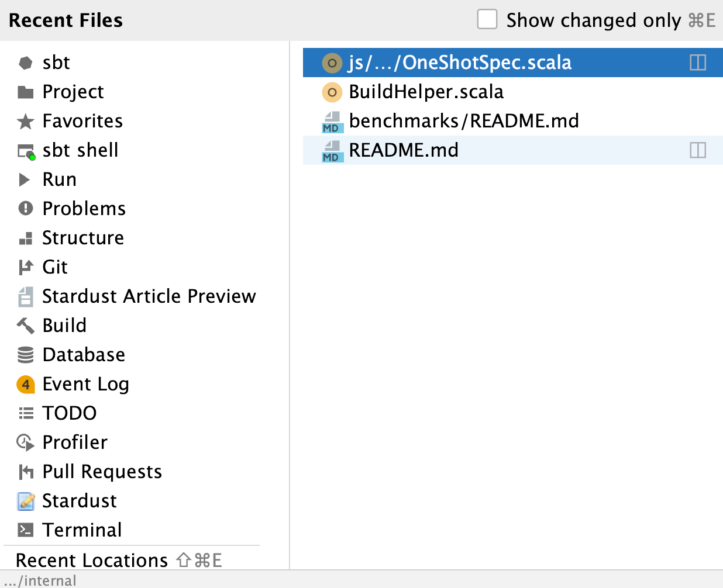Open Recent Locations
This screenshot has height=588, width=723.
tap(91, 560)
